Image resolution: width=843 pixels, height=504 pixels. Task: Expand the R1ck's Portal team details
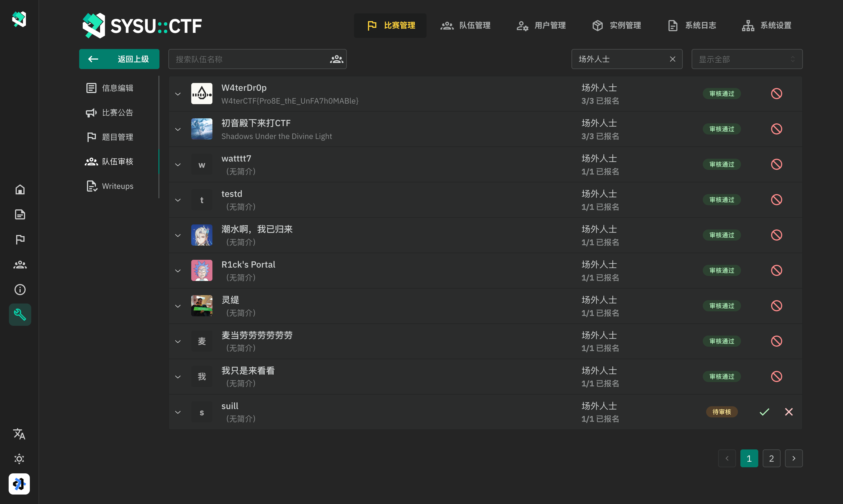(x=178, y=271)
